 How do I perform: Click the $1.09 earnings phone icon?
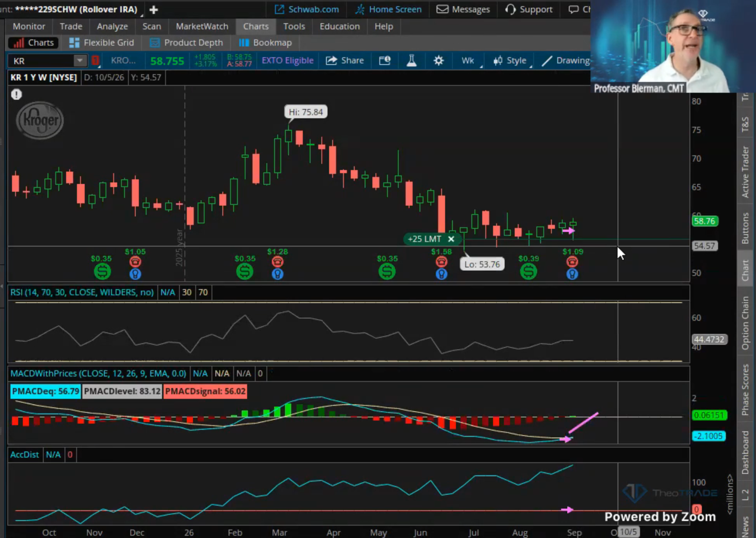572,262
